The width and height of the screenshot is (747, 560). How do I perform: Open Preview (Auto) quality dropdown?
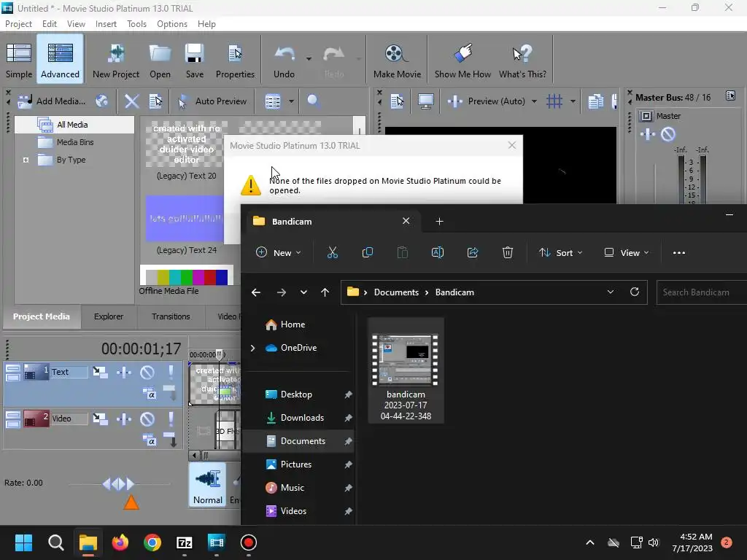coord(533,101)
